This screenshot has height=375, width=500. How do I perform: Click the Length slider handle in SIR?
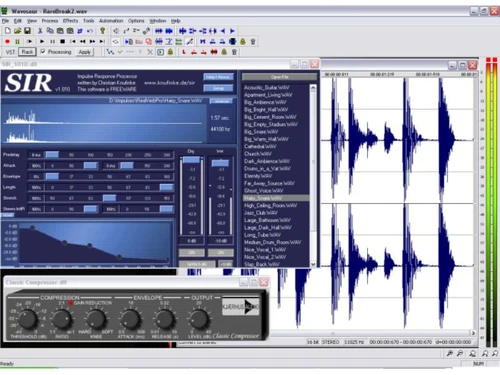(x=166, y=187)
